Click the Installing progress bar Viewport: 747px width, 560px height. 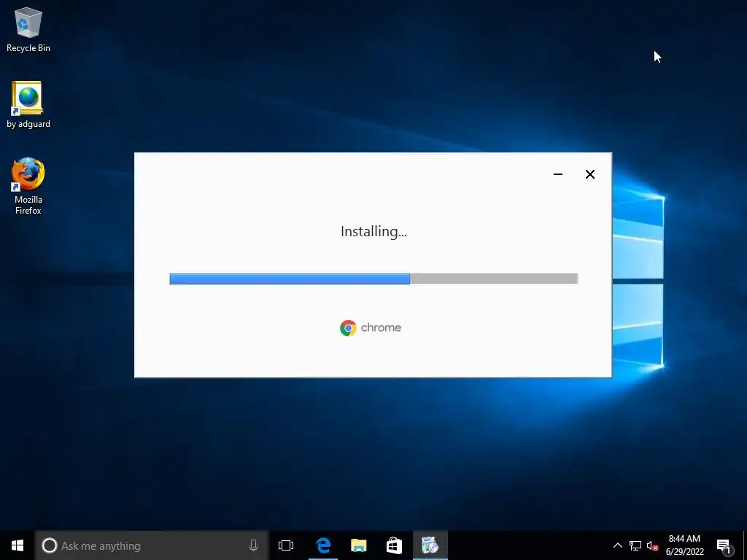pos(373,279)
